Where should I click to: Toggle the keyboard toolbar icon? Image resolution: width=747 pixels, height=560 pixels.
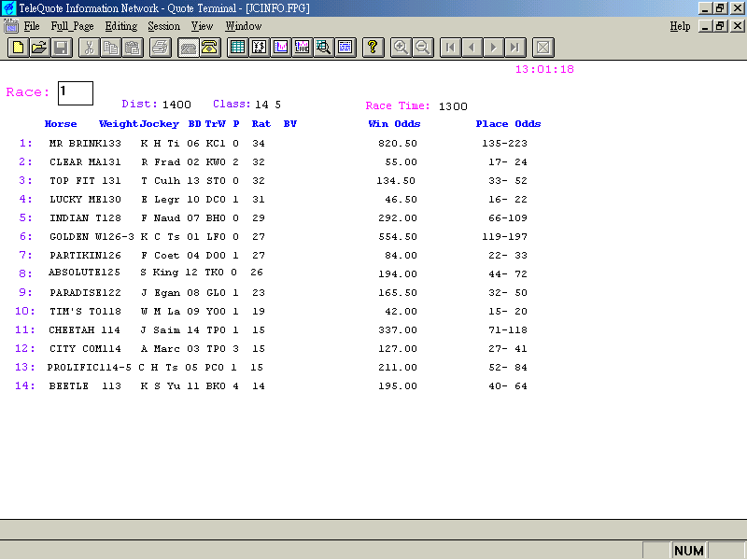189,48
